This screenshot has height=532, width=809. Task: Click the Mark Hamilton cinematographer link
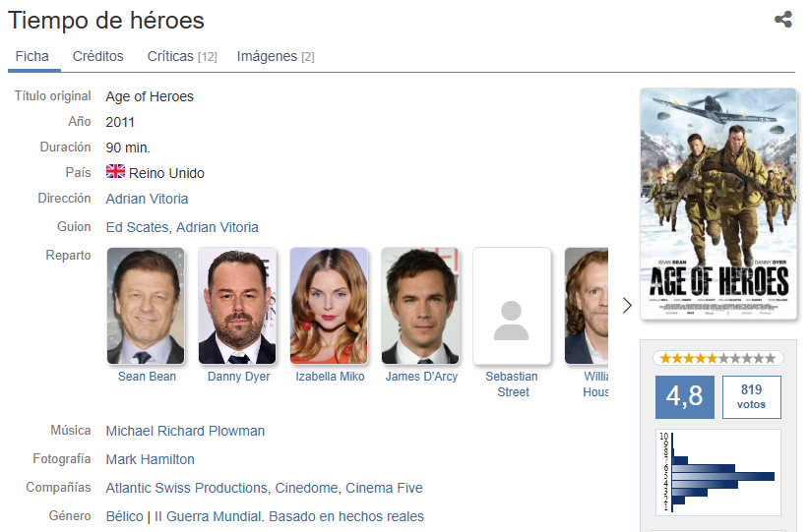click(x=151, y=459)
